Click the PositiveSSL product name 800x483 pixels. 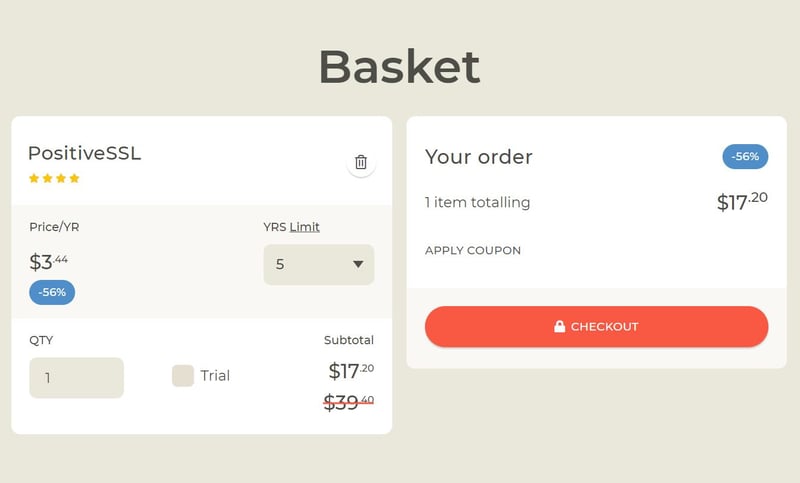[x=84, y=153]
